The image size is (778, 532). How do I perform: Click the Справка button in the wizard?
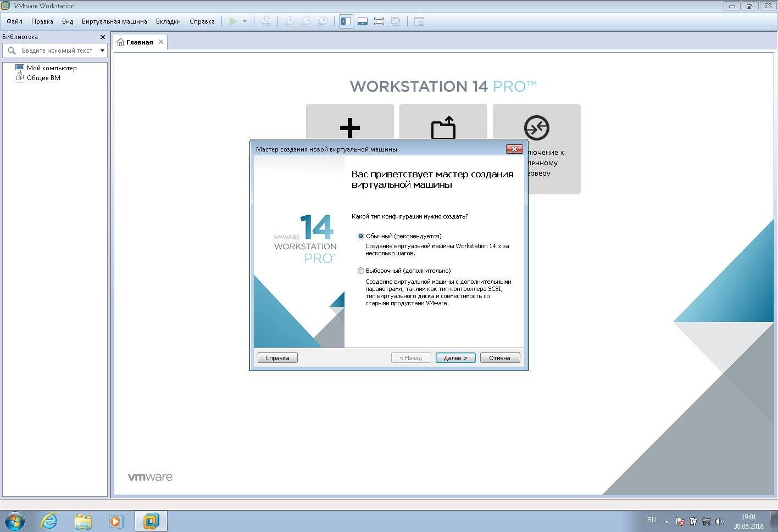click(277, 358)
